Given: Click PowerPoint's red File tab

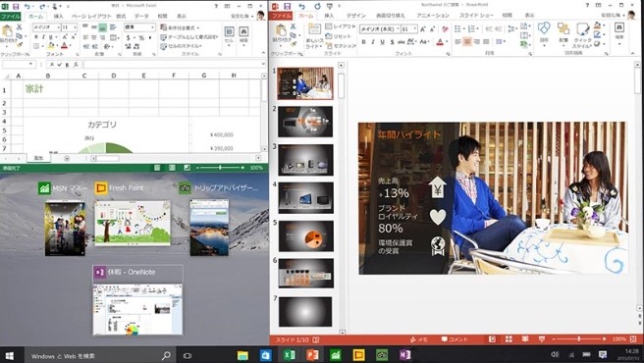Looking at the screenshot, I should click(281, 16).
